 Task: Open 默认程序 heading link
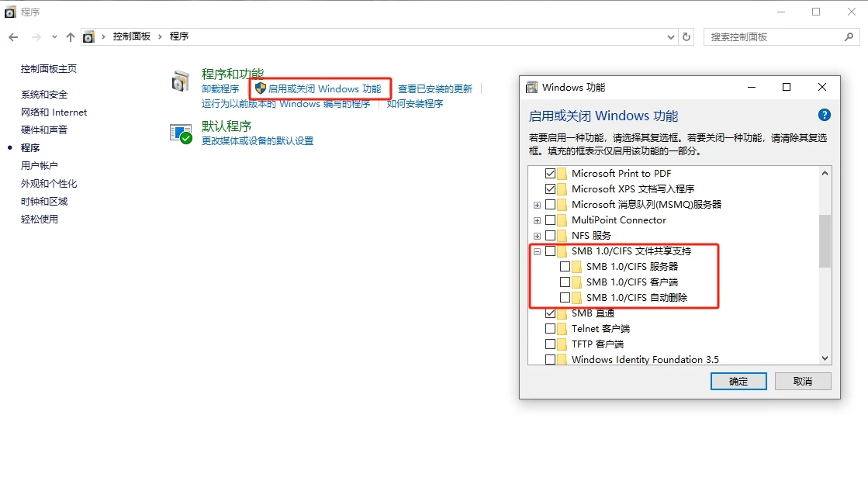pos(227,126)
